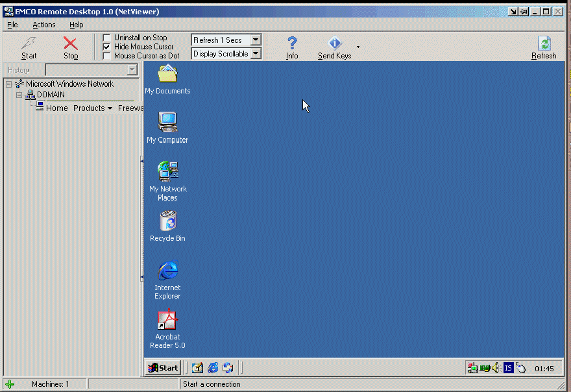The image size is (571, 392).
Task: Open the Refresh 1 Secs dropdown
Action: pos(256,40)
